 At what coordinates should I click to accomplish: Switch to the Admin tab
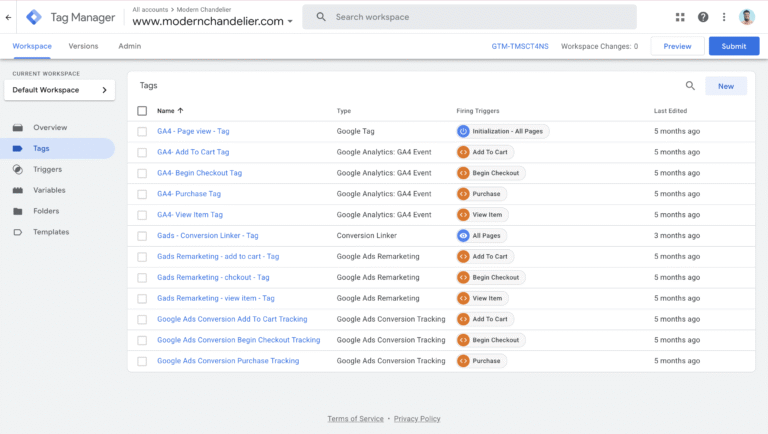(129, 46)
